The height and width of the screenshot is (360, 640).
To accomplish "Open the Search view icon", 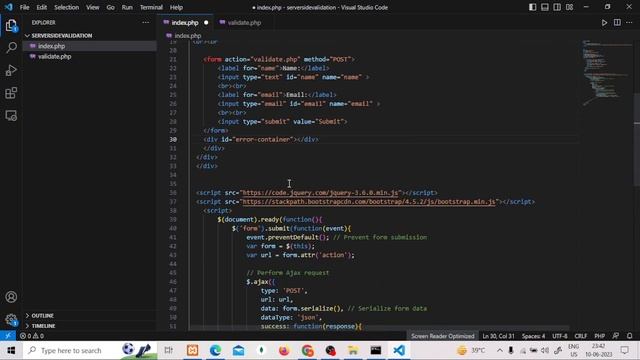I will coord(11,48).
